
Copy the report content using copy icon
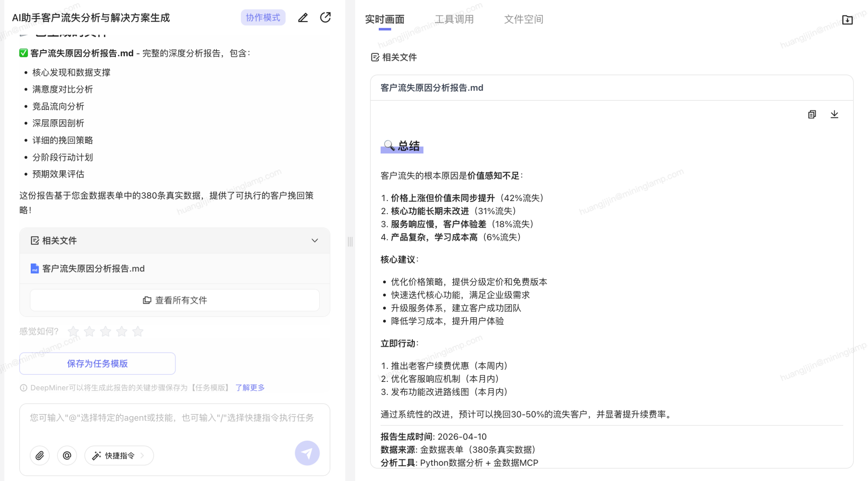pyautogui.click(x=812, y=114)
